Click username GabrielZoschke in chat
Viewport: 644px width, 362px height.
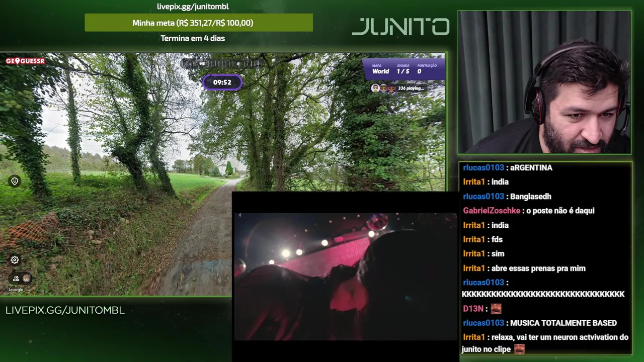[x=492, y=211]
